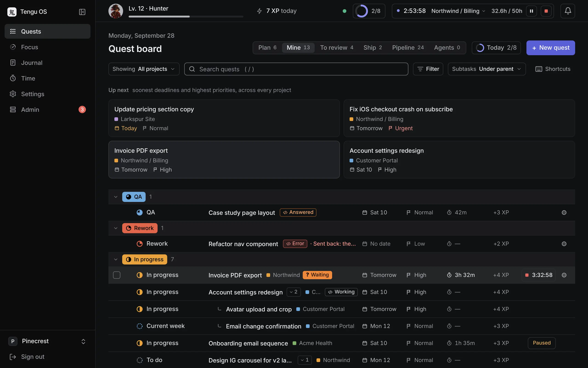The width and height of the screenshot is (588, 368).
Task: Switch to the To review tab
Action: (x=336, y=48)
